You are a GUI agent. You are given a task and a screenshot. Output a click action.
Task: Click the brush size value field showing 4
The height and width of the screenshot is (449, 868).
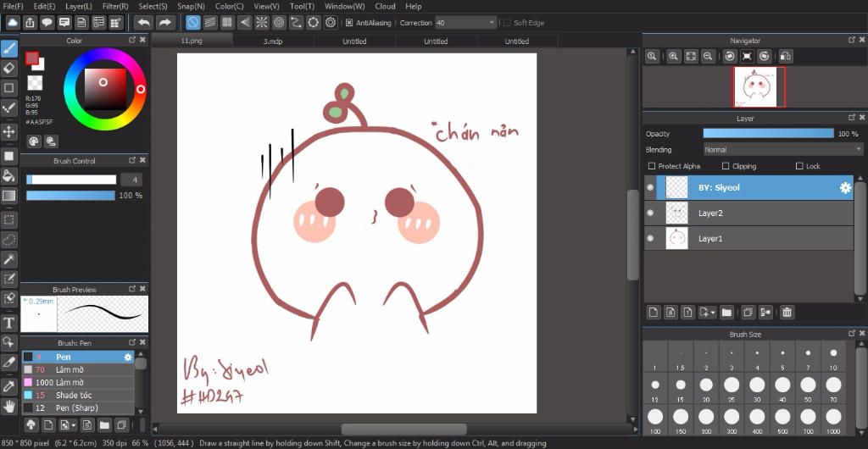click(131, 180)
